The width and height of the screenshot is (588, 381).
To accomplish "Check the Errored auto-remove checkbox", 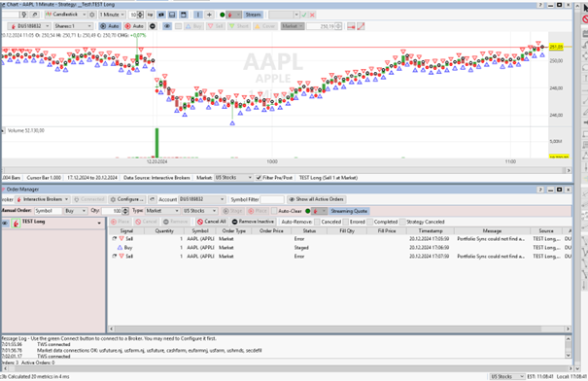I will pos(345,222).
